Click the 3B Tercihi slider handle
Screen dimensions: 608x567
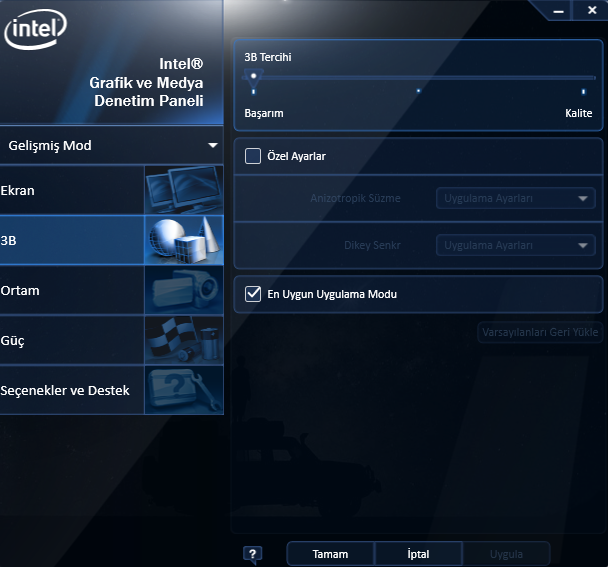click(254, 78)
